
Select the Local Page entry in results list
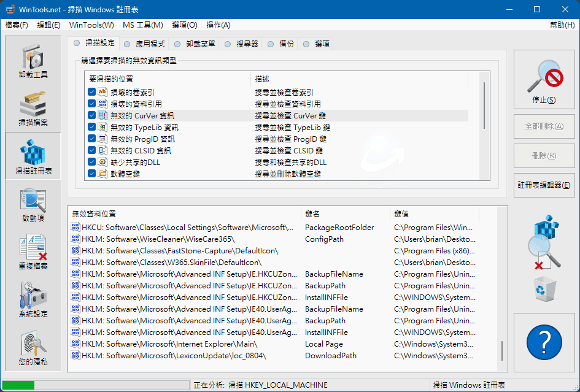[324, 344]
